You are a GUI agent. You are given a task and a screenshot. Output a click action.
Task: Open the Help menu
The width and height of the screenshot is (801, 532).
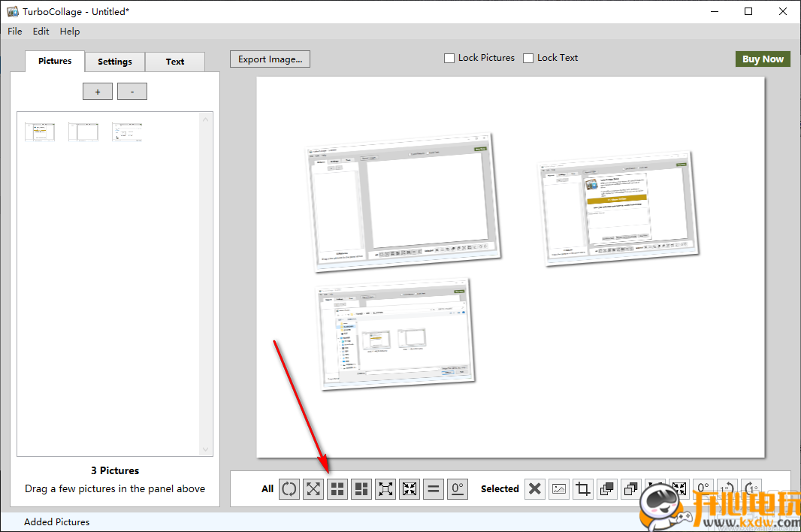pos(70,32)
